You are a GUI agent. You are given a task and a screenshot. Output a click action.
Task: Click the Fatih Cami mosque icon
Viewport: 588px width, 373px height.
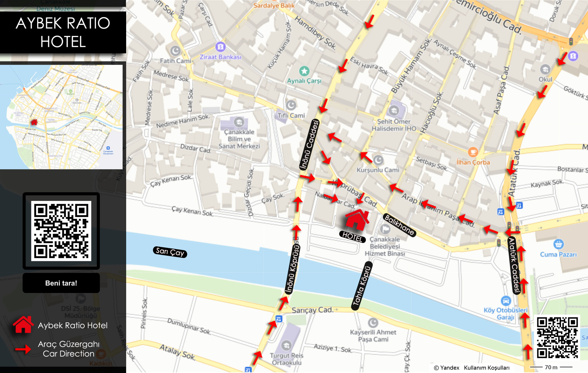pos(175,51)
